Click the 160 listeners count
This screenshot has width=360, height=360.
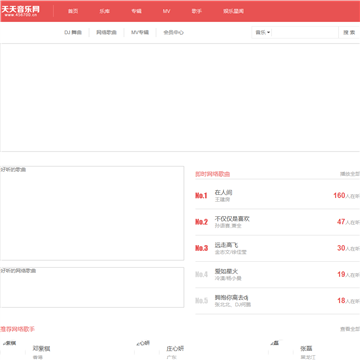[x=339, y=195]
